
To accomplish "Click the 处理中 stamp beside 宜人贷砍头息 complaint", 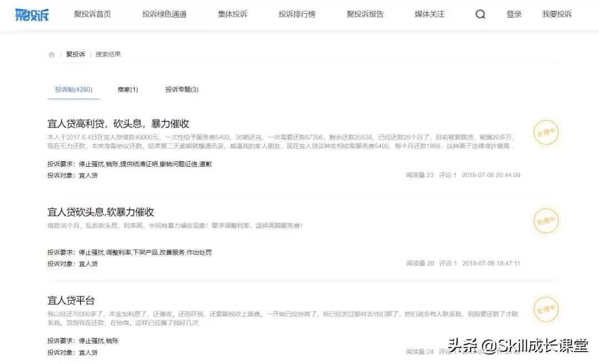I will tap(545, 221).
